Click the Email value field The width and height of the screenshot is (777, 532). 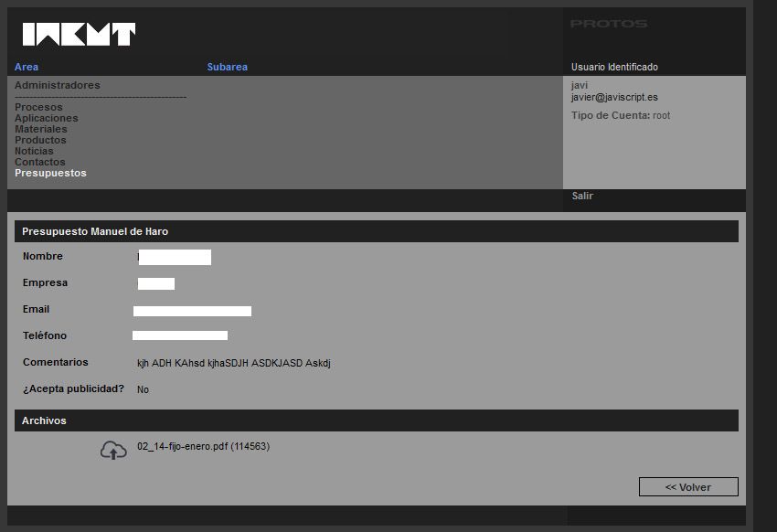coord(192,311)
